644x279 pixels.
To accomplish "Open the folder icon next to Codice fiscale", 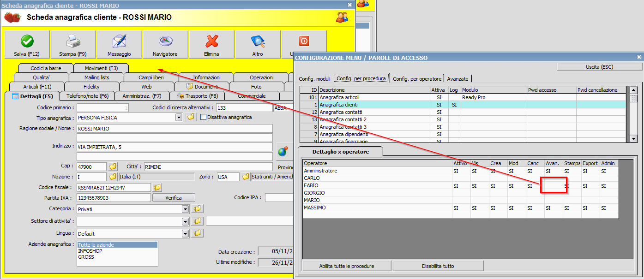I will 157,187.
